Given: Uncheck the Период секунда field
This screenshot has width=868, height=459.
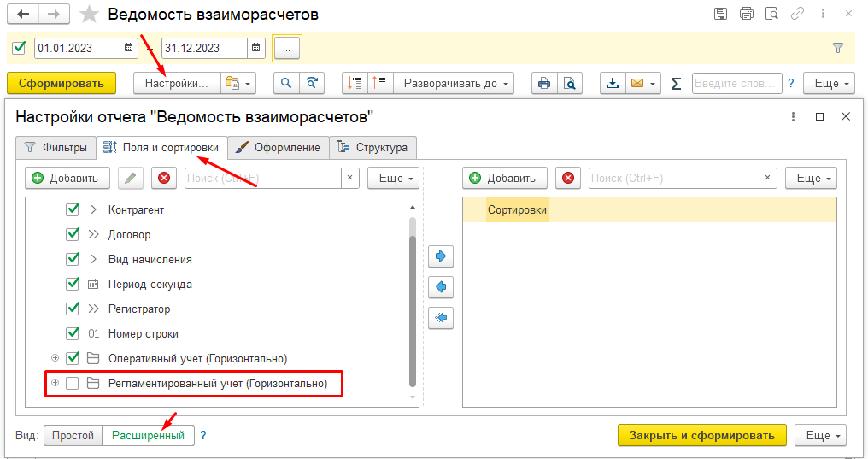Looking at the screenshot, I should (73, 284).
